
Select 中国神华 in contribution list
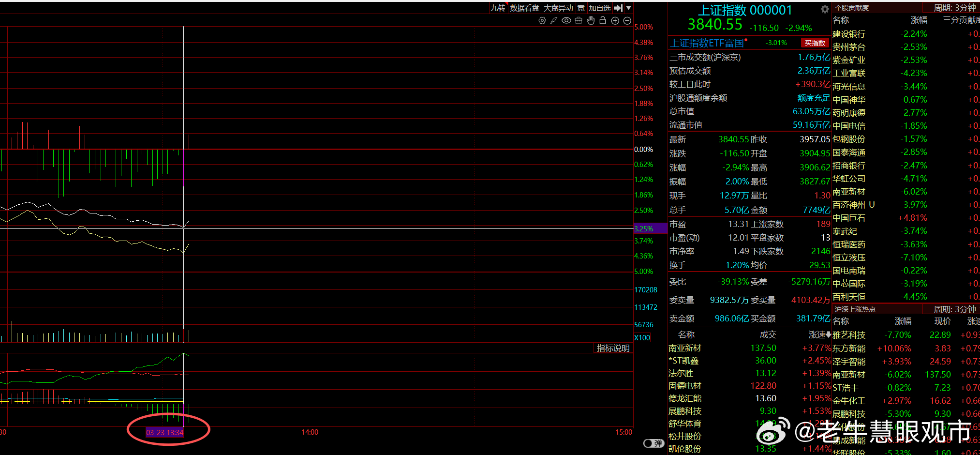(x=849, y=100)
